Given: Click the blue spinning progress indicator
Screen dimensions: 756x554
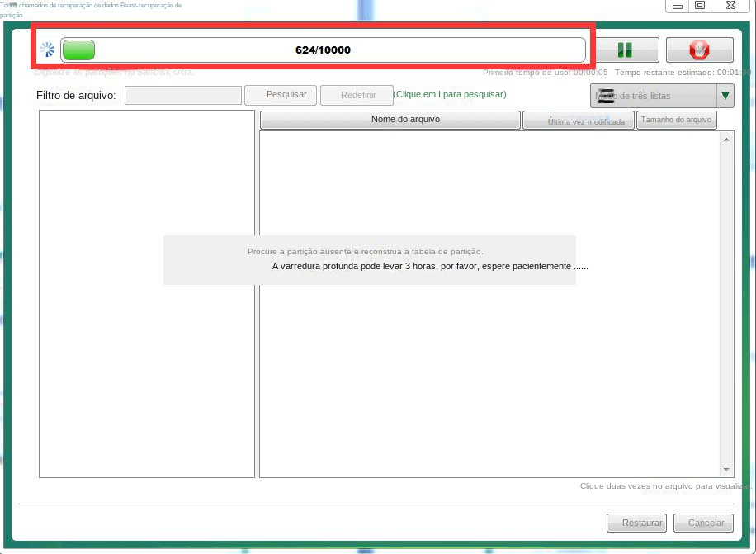Looking at the screenshot, I should coord(47,49).
